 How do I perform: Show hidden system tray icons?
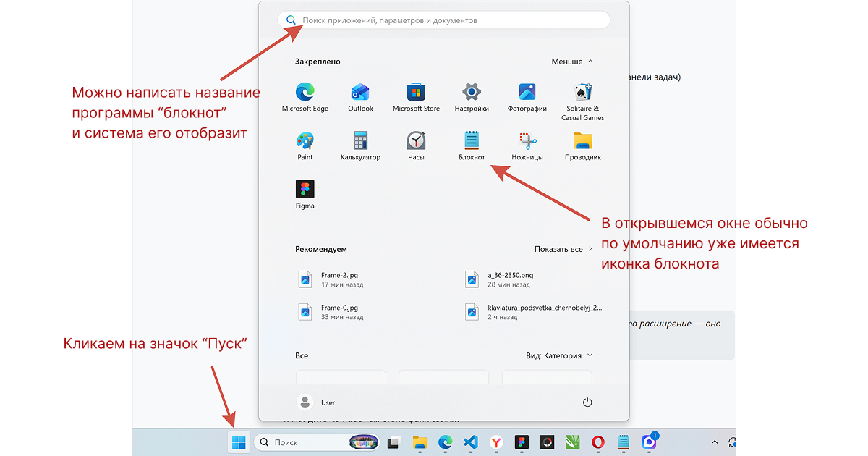715,442
